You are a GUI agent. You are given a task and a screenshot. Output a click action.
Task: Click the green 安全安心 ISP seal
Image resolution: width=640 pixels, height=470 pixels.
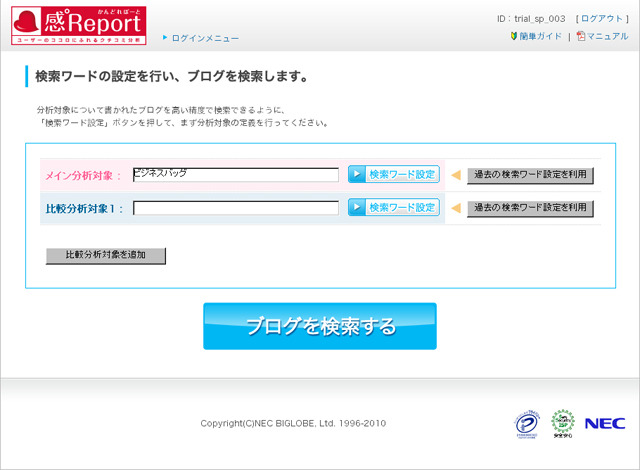[x=563, y=424]
